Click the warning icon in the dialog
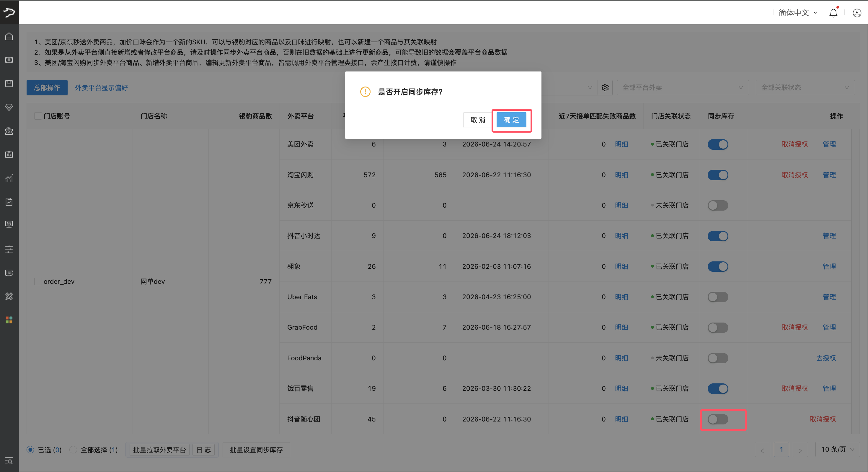Viewport: 868px width, 472px height. pyautogui.click(x=365, y=92)
